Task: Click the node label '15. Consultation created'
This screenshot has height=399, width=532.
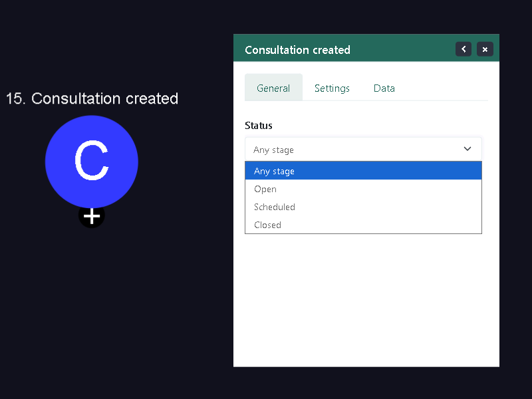Action: coord(92,98)
